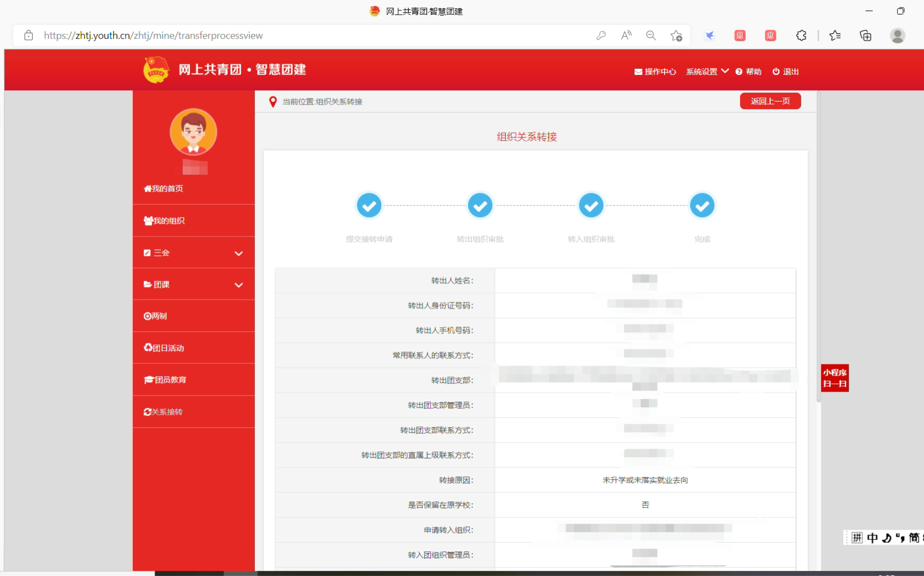Click the 组织关系转接 page heading
Viewport: 924px width, 576px height.
coord(527,137)
